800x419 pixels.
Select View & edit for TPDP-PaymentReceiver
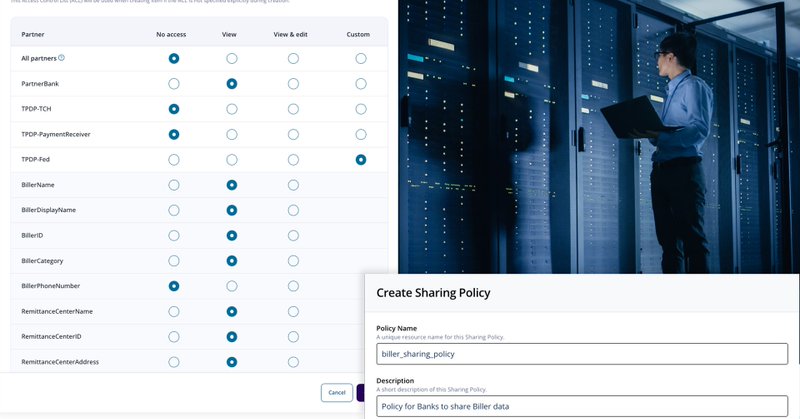293,135
